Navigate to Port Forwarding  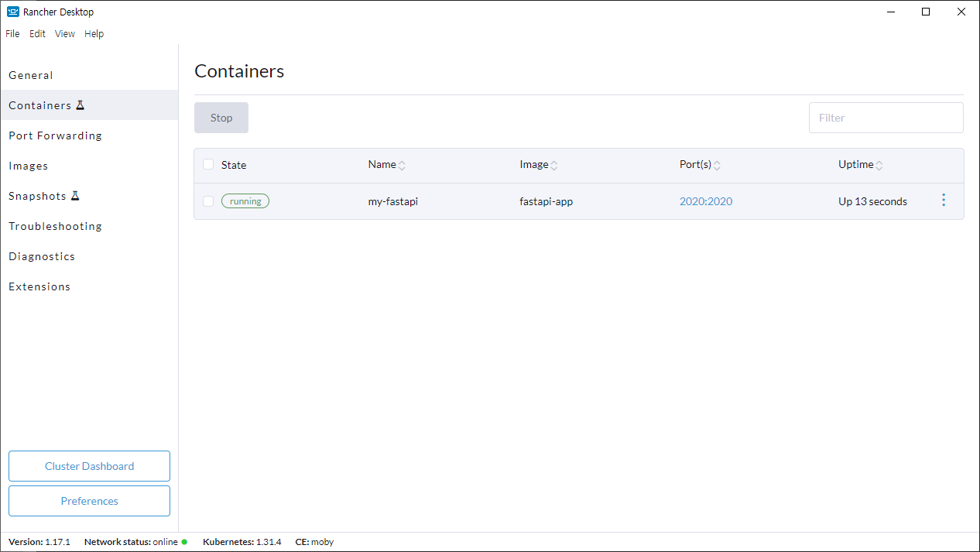click(x=89, y=135)
